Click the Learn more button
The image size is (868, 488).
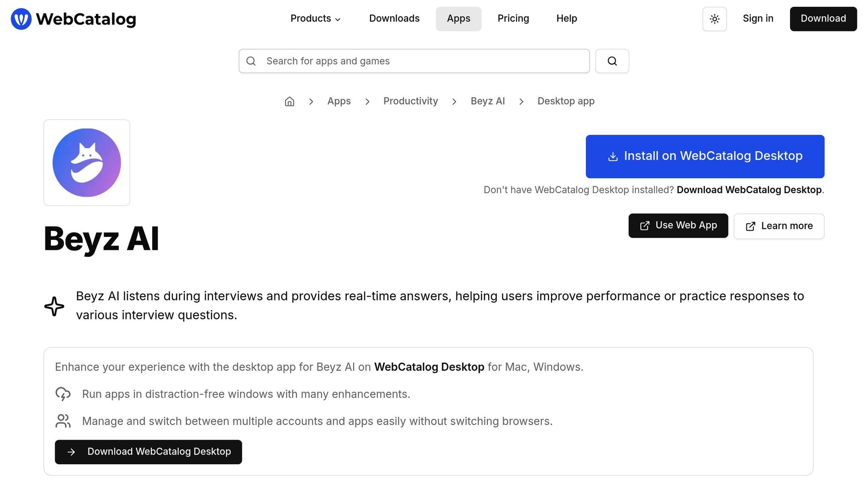779,226
